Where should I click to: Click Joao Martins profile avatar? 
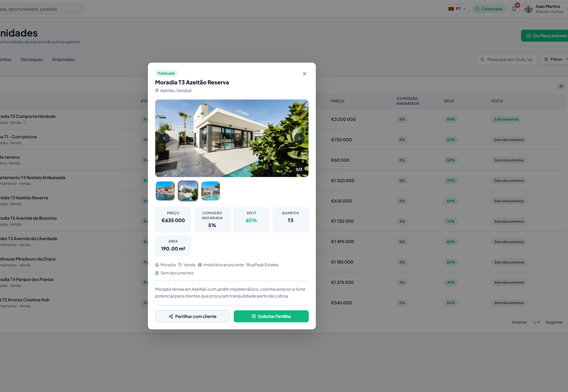pyautogui.click(x=529, y=9)
